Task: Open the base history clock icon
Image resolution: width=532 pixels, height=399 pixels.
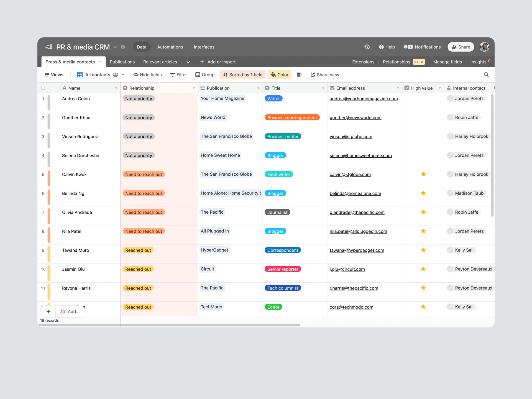Action: pyautogui.click(x=367, y=47)
